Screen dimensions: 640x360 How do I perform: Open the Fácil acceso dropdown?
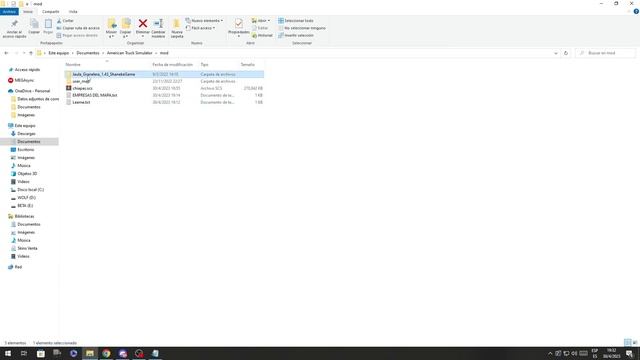pyautogui.click(x=200, y=28)
